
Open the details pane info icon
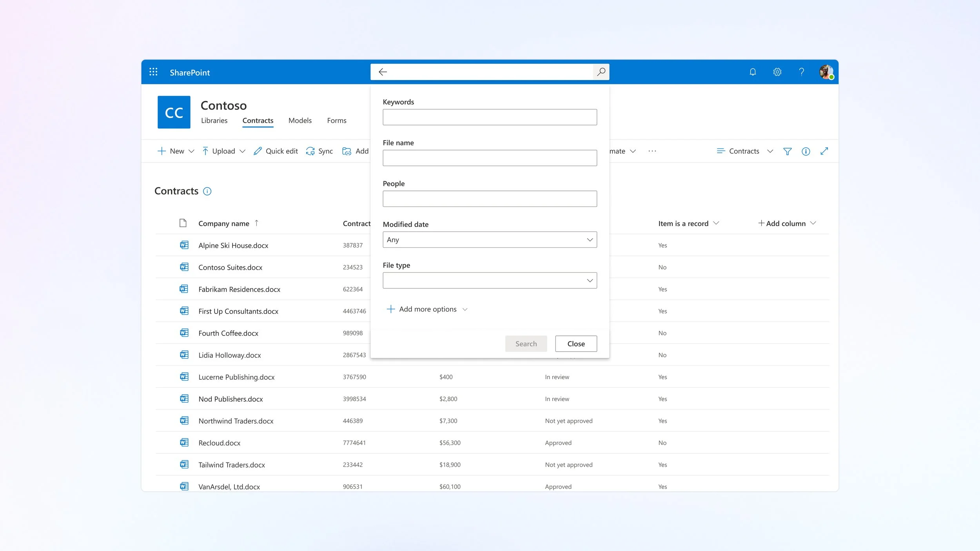point(806,151)
